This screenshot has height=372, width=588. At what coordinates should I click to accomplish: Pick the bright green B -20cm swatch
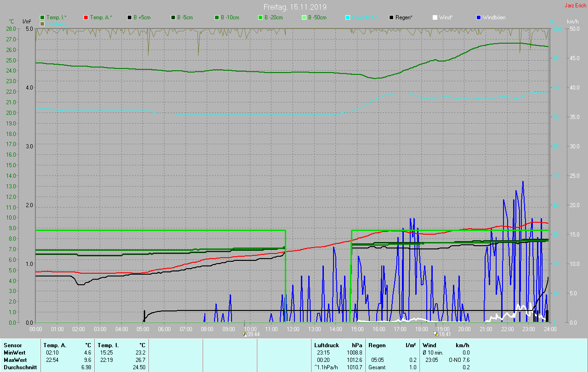pyautogui.click(x=260, y=17)
